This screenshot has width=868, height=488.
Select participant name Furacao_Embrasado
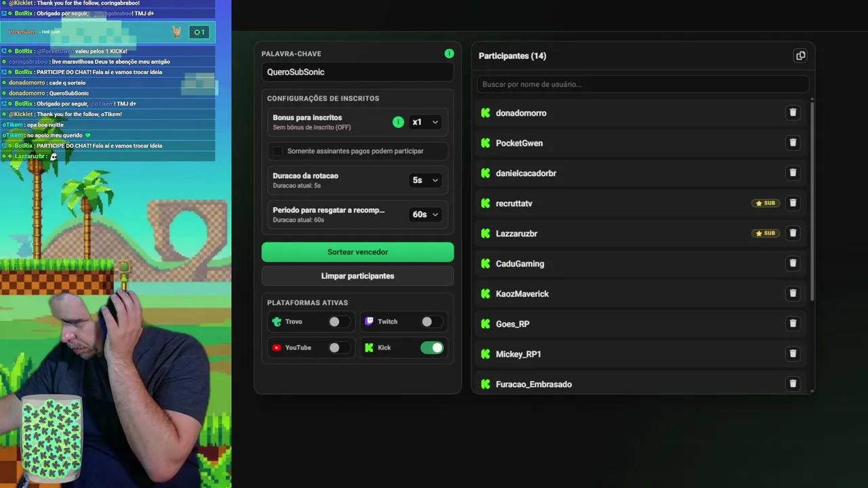point(534,384)
